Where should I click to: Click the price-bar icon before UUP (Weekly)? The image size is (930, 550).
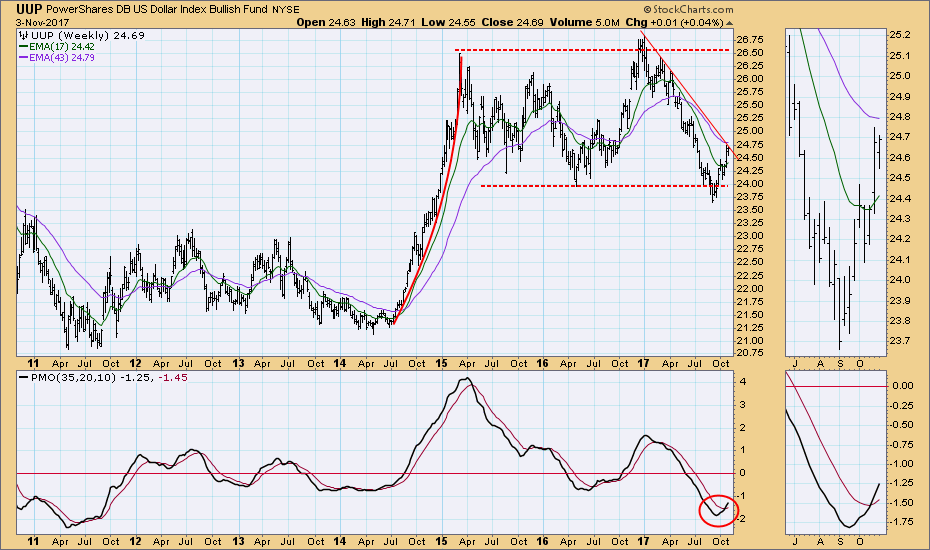click(24, 36)
